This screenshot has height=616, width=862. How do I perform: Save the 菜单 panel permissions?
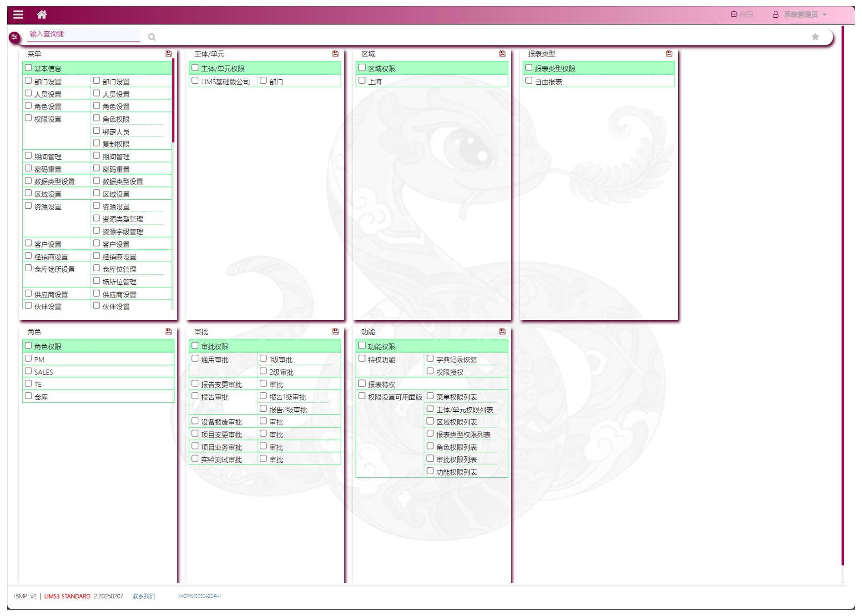pos(169,54)
